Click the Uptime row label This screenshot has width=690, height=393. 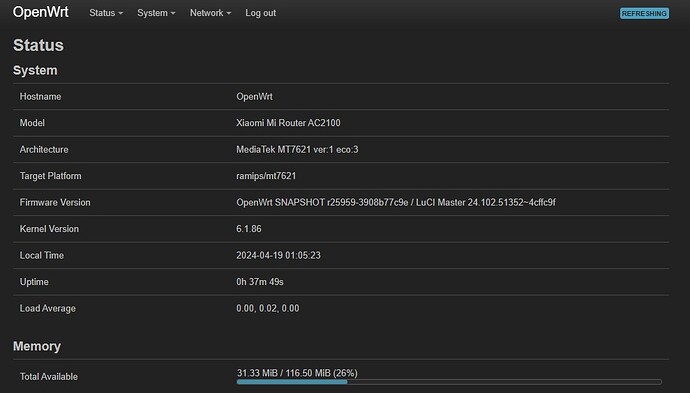point(34,282)
